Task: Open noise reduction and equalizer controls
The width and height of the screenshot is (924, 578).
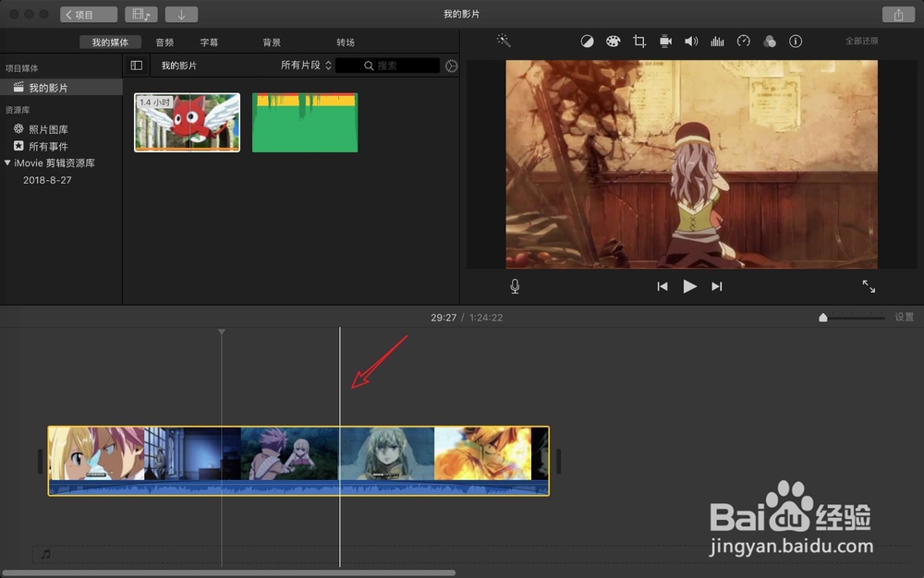Action: tap(717, 41)
